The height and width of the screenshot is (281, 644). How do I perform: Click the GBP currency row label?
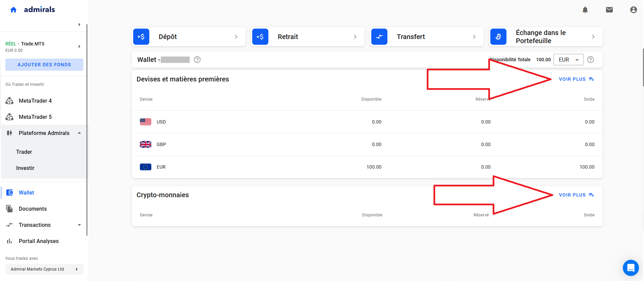[x=161, y=144]
